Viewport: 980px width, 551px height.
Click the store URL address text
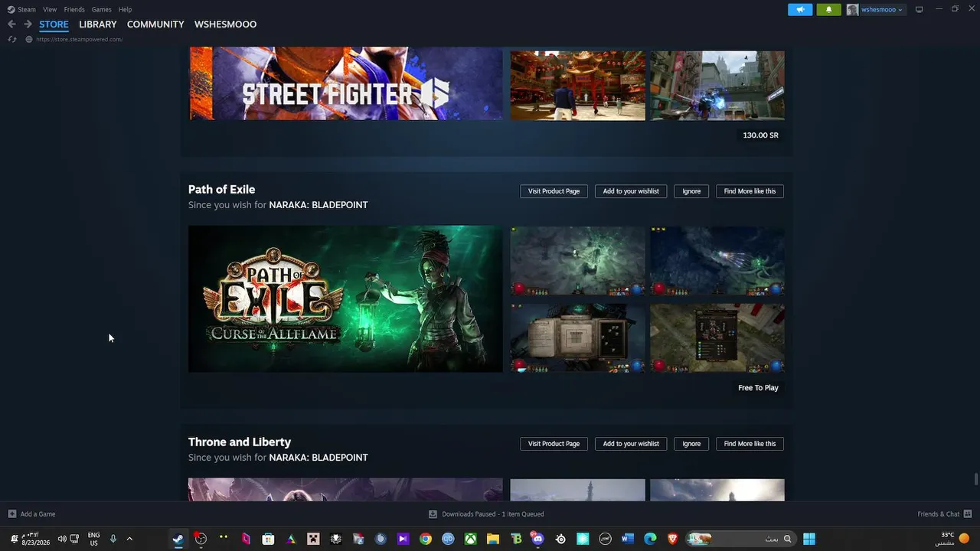[x=79, y=39]
